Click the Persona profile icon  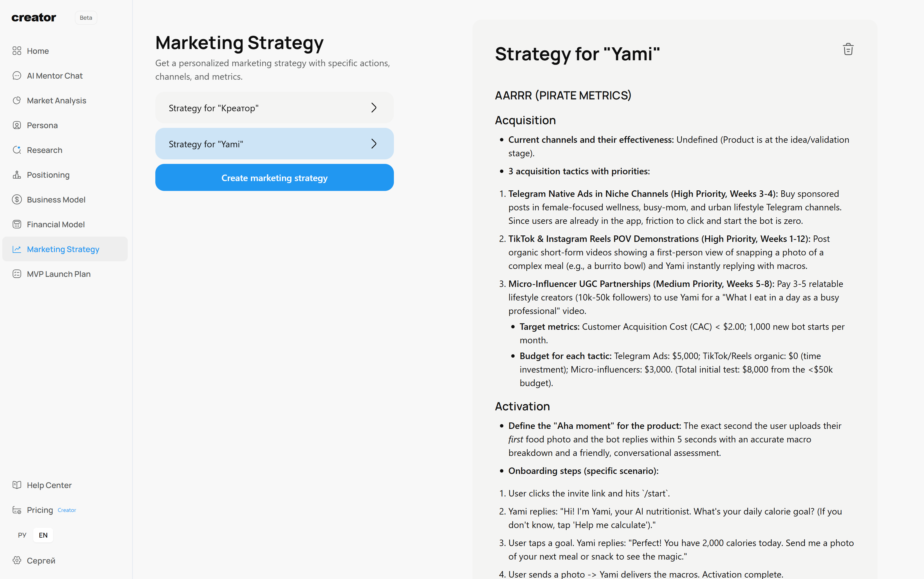click(x=17, y=125)
